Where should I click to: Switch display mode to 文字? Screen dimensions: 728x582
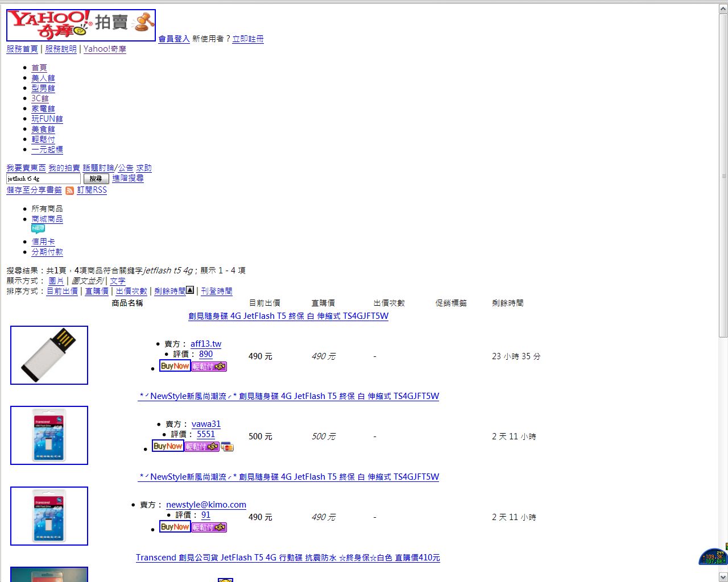[118, 281]
